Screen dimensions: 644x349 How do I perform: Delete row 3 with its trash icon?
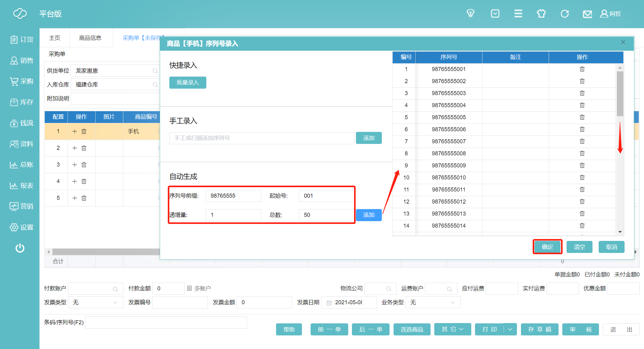pos(84,165)
